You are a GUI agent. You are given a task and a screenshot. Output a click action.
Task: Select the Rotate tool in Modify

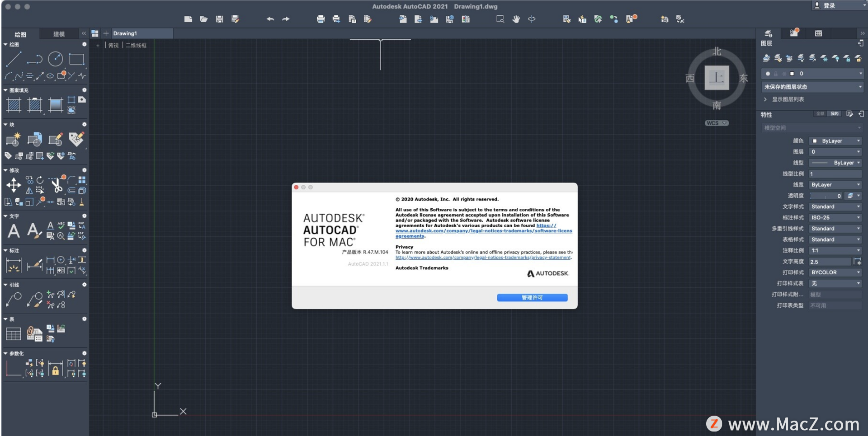40,180
